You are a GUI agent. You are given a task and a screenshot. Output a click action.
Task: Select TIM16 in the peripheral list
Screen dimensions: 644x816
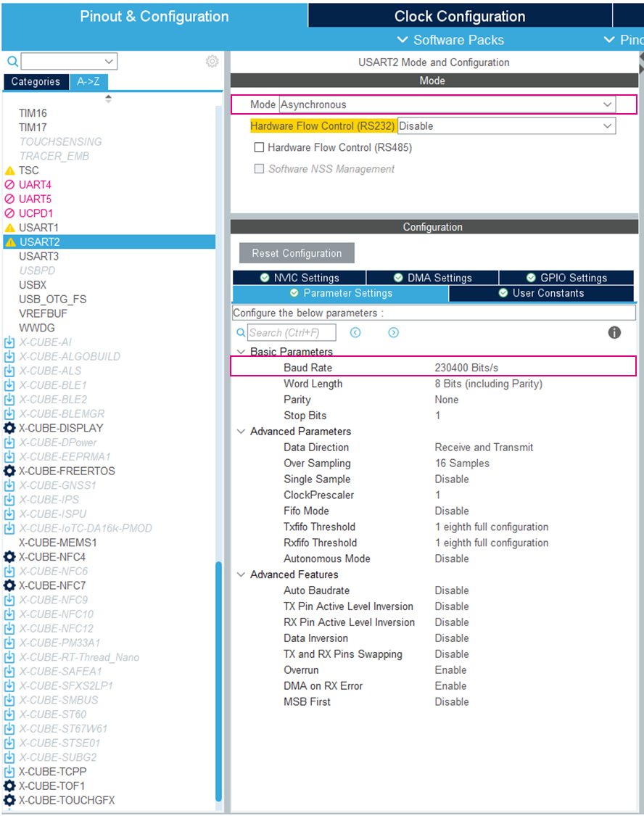[33, 113]
